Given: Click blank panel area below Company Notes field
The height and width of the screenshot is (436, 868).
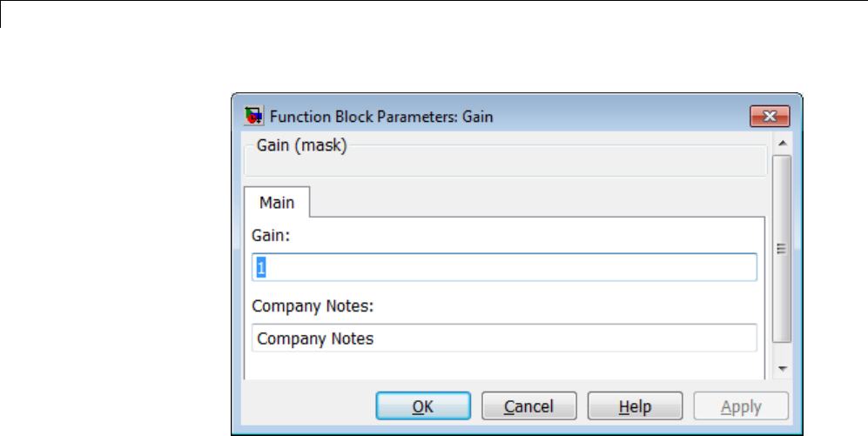Looking at the screenshot, I should (505, 366).
